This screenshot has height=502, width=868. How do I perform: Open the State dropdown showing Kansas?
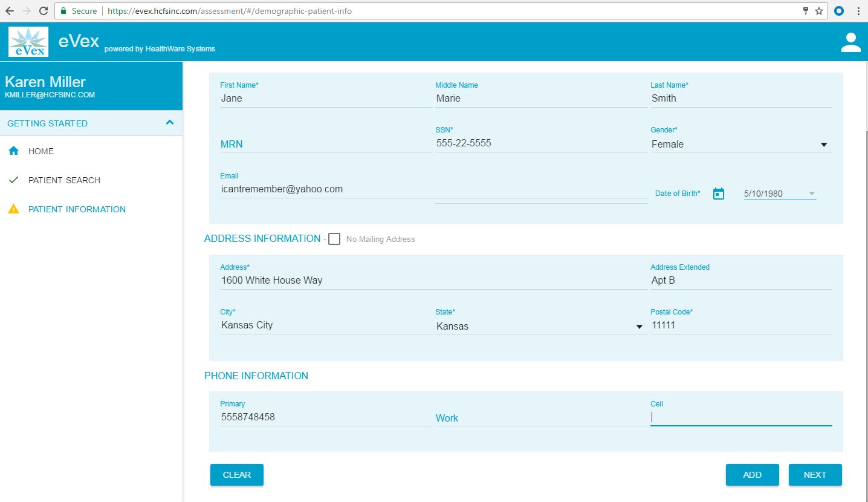click(x=639, y=327)
